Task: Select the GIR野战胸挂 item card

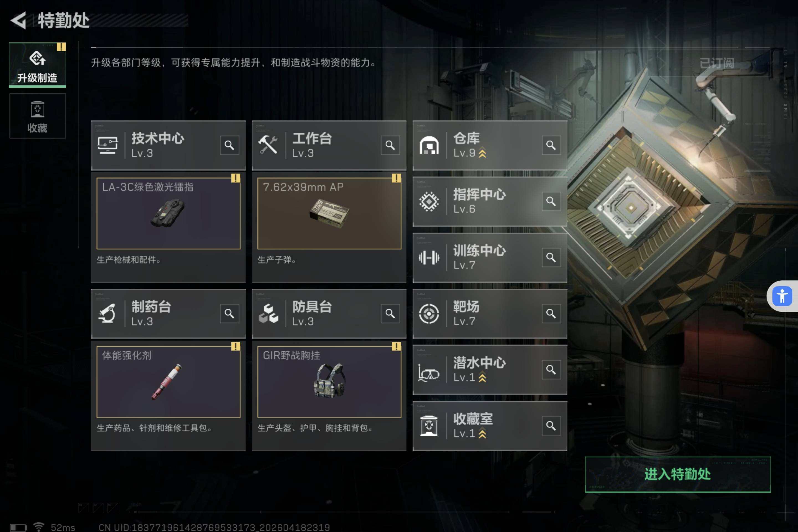Action: point(329,382)
